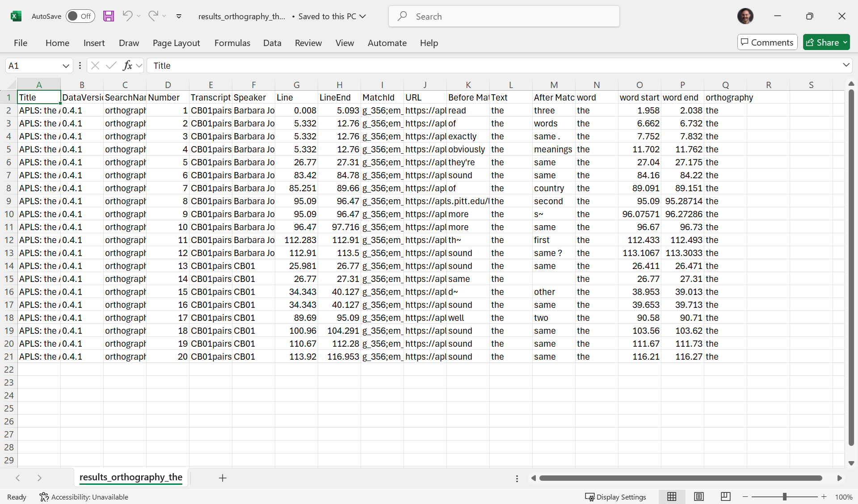Toggle AutoSave switch on

(80, 16)
